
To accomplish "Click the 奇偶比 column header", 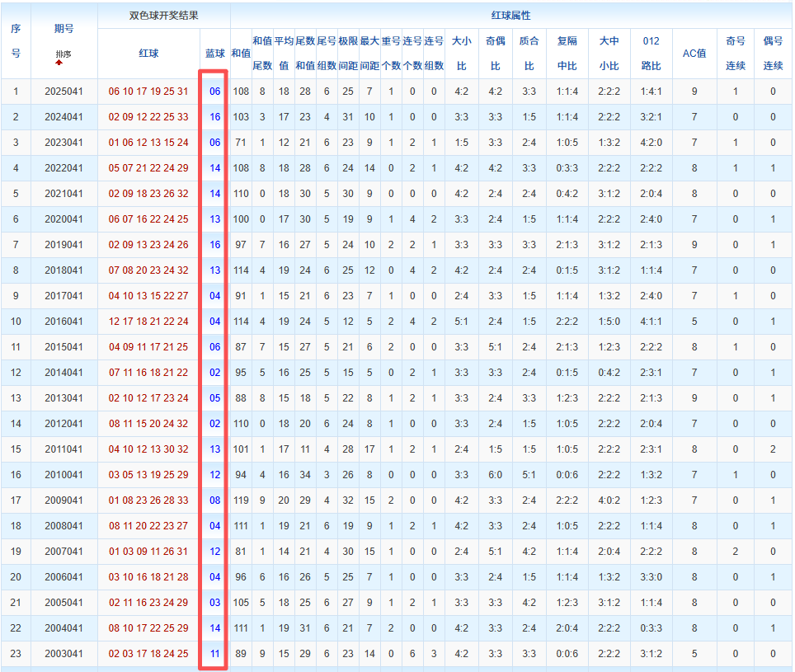I will coord(495,54).
